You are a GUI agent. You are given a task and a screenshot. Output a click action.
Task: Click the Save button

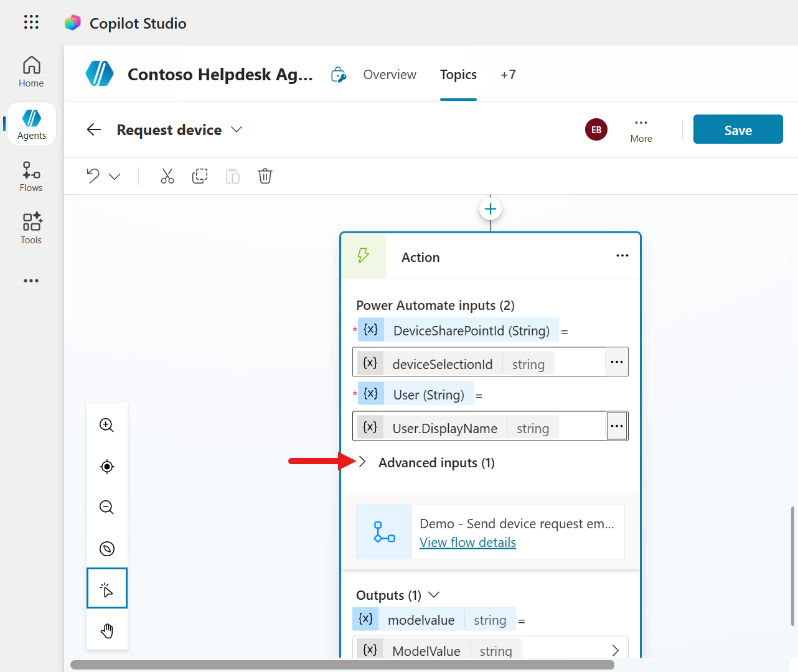(738, 129)
